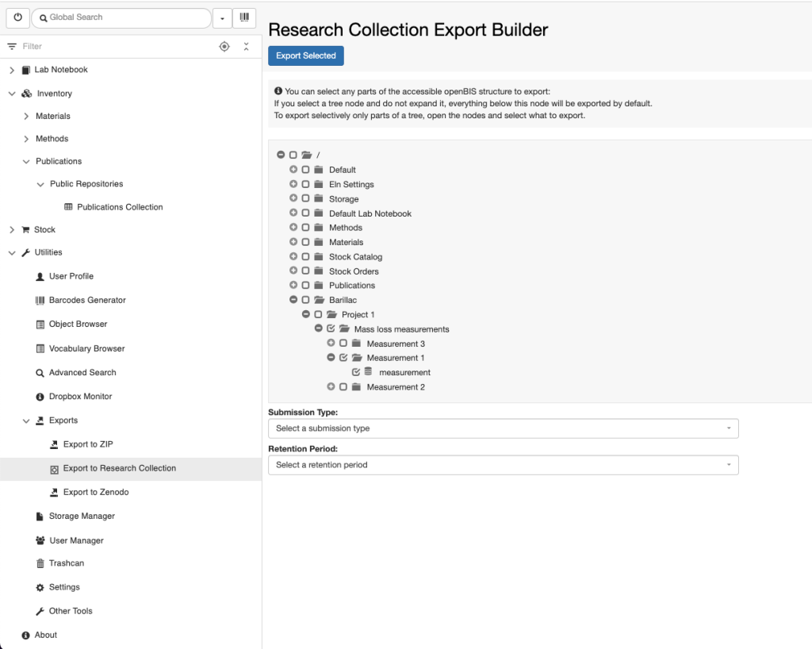Uncheck the Mass loss measurements checkbox
The width and height of the screenshot is (812, 649).
pos(331,329)
